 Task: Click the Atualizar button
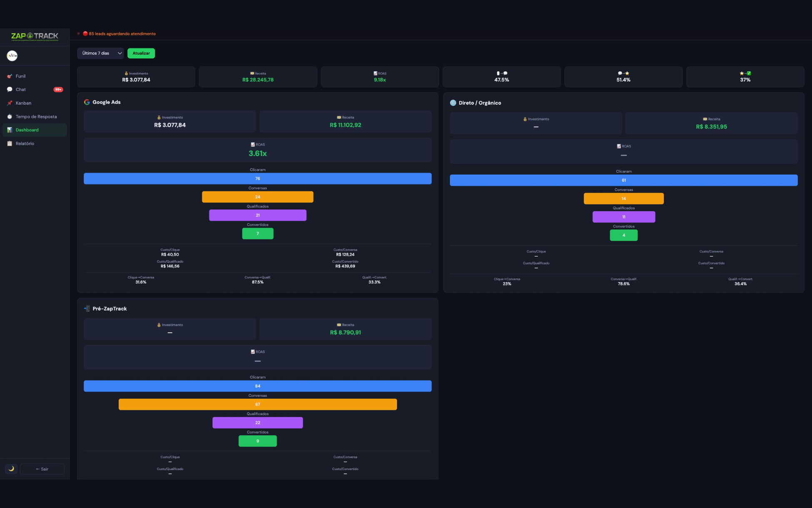[x=141, y=53]
